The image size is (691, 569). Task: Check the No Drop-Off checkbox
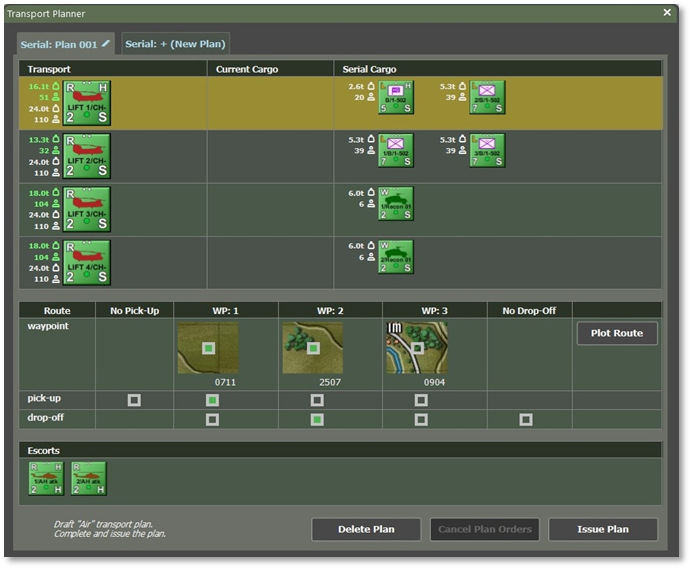pos(526,419)
